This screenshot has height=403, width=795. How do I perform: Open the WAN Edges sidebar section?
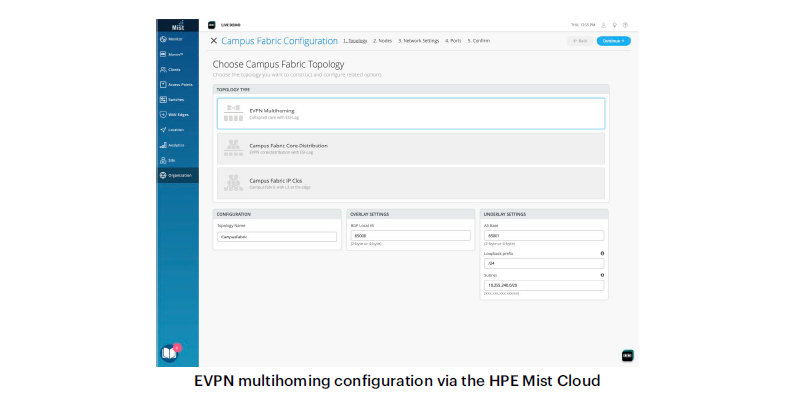[x=177, y=115]
